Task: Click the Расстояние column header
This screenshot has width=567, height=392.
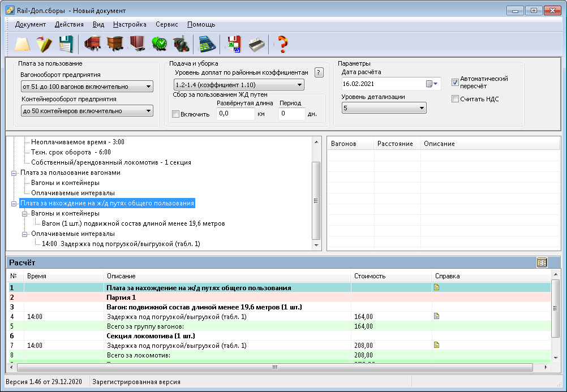Action: tap(397, 144)
